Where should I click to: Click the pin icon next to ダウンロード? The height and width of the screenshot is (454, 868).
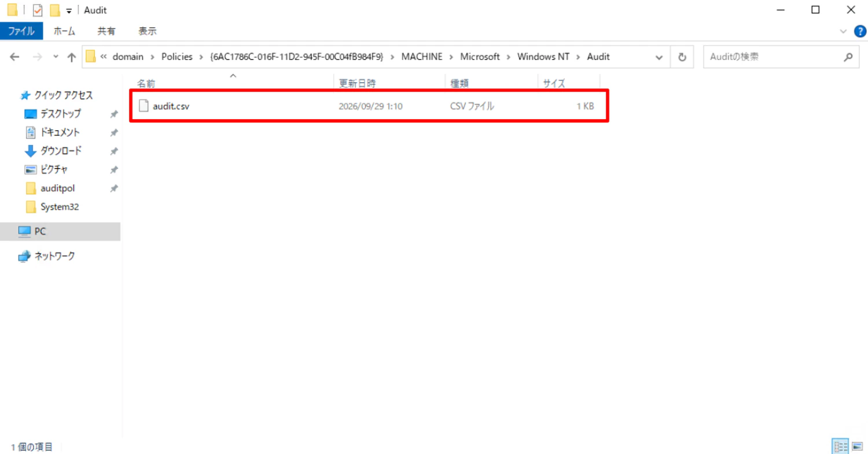click(114, 151)
